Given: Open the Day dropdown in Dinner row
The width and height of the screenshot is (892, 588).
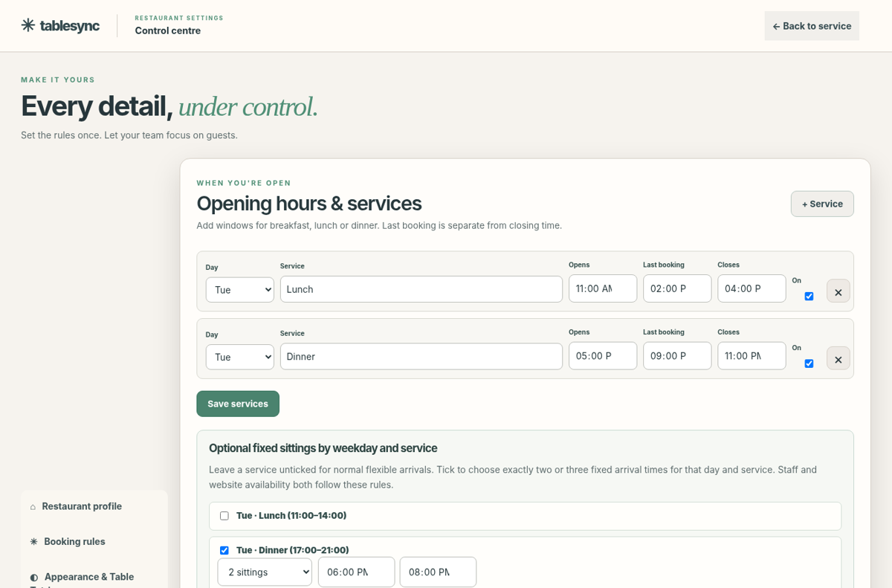Looking at the screenshot, I should 239,357.
